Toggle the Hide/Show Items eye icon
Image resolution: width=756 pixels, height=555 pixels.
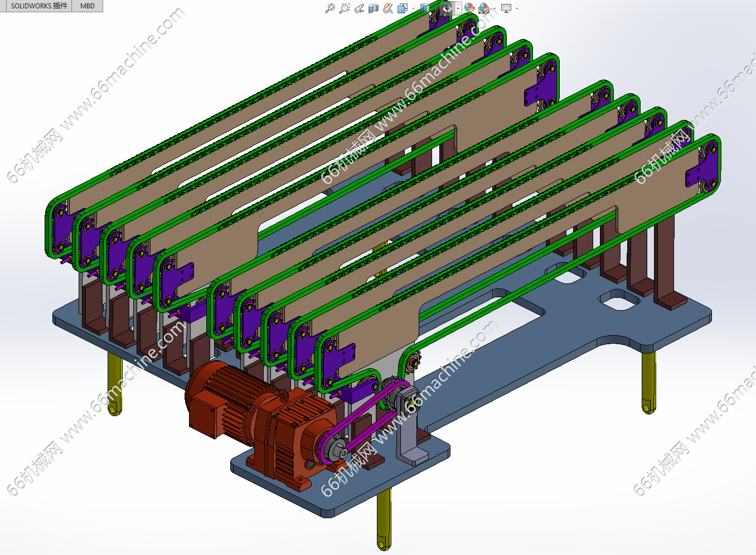[x=447, y=8]
